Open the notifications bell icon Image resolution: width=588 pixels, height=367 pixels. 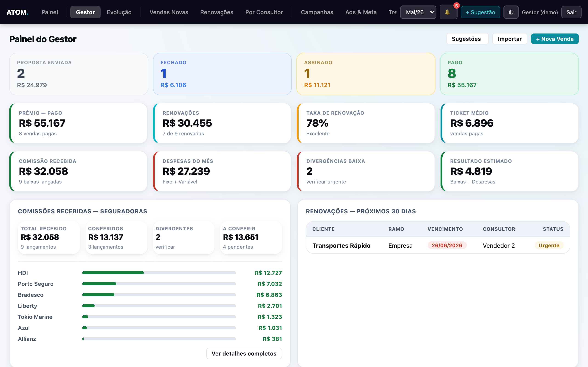448,12
